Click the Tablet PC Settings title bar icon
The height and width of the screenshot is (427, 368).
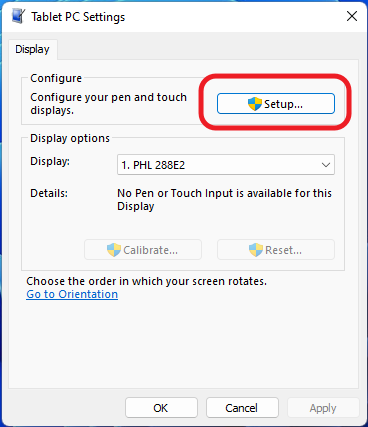click(18, 16)
